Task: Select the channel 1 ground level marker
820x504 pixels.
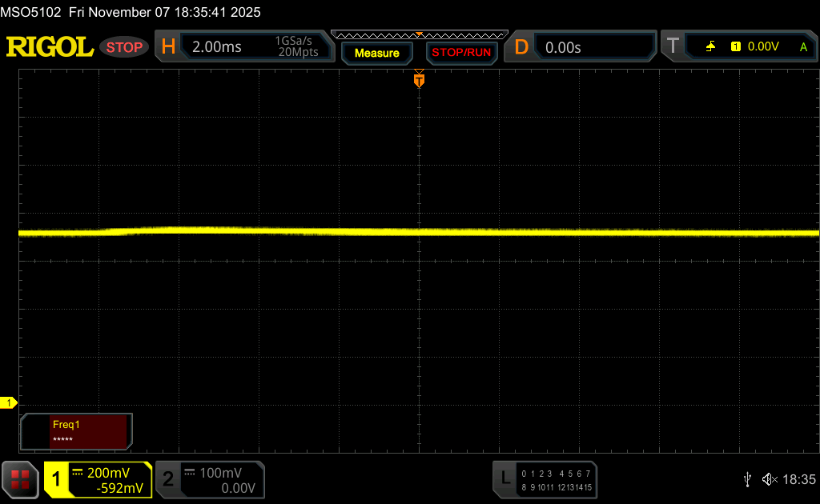Action: 10,402
